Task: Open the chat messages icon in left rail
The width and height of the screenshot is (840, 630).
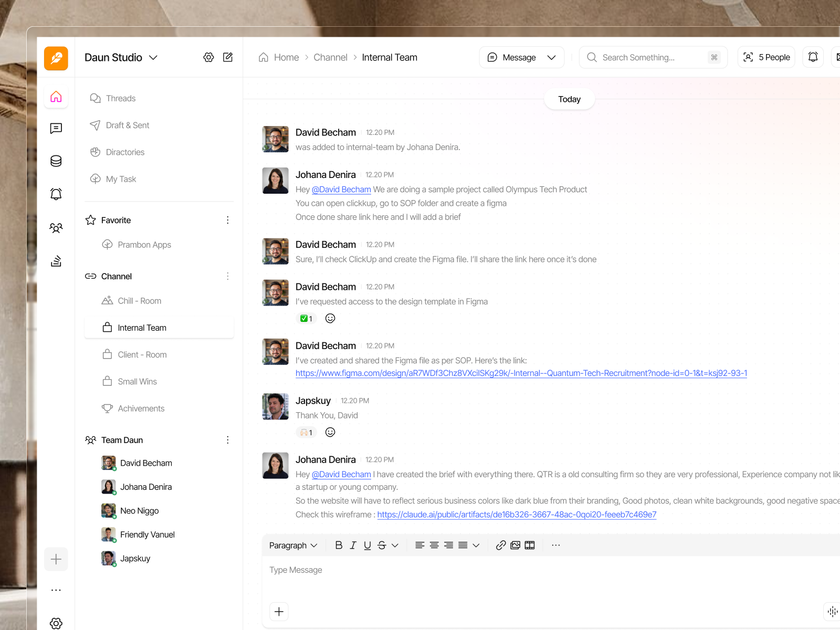Action: pos(56,129)
